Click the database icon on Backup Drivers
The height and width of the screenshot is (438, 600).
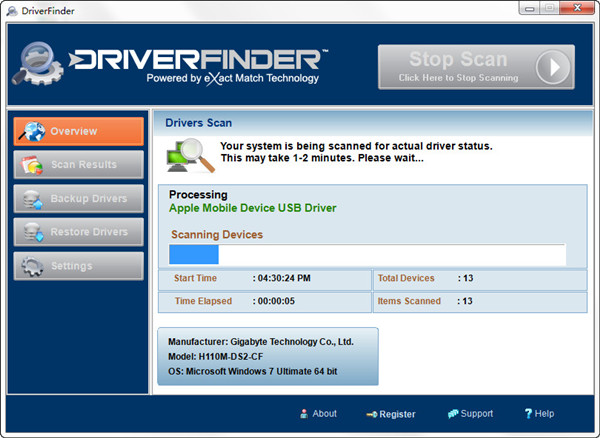click(33, 199)
